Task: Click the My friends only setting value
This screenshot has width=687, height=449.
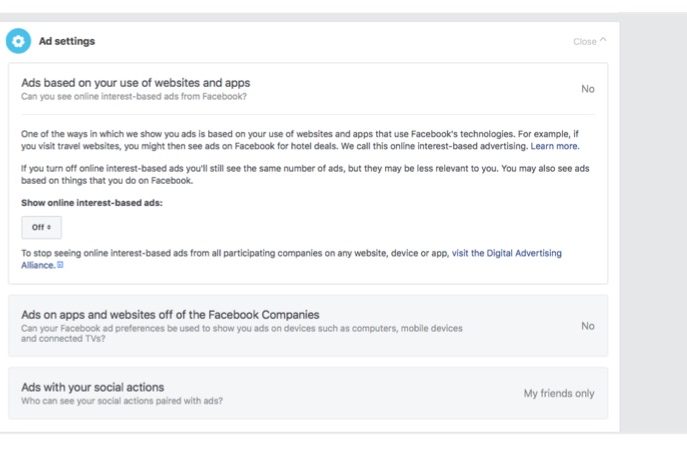Action: (x=558, y=394)
